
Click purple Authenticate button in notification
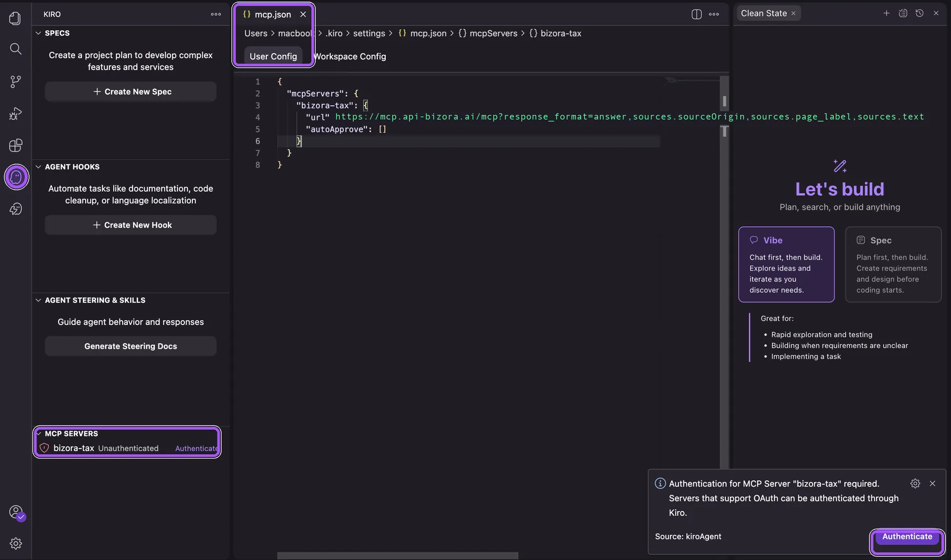pos(907,538)
